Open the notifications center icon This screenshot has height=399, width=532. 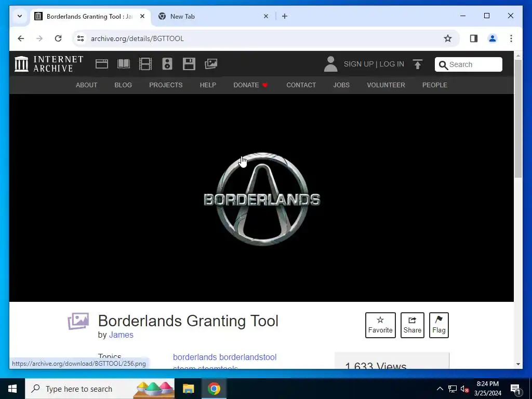pos(516,389)
